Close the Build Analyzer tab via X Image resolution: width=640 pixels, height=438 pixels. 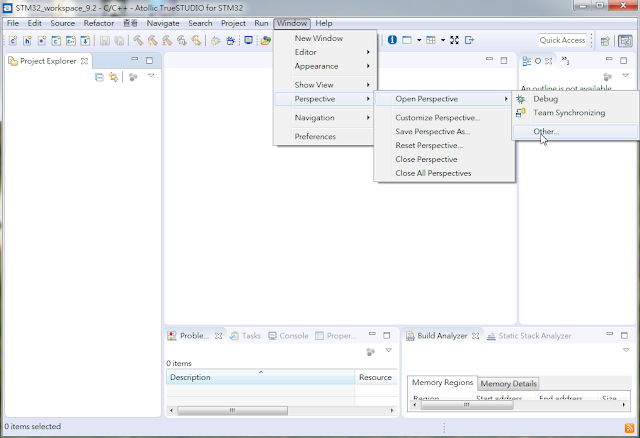point(476,336)
